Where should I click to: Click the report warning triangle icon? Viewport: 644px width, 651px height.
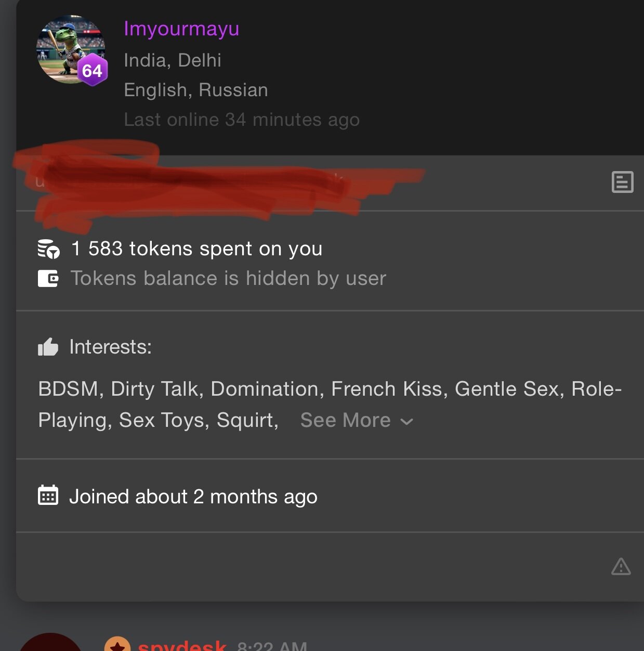(621, 566)
